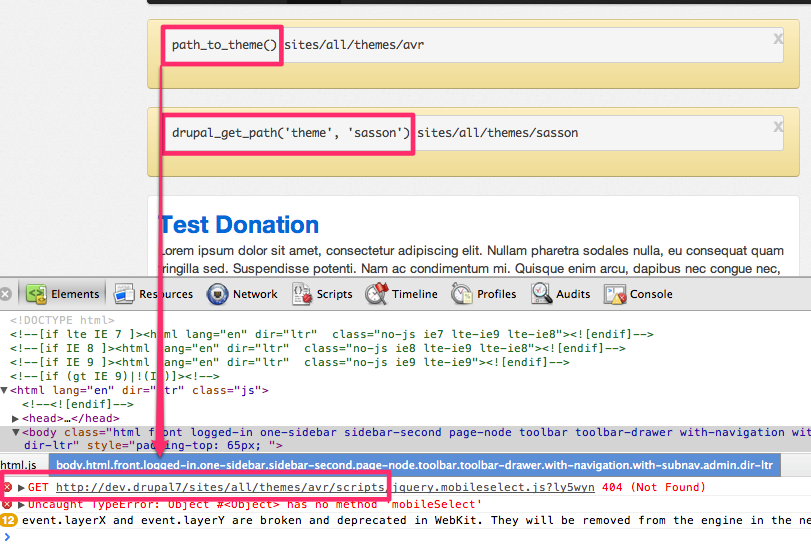Click into the console prompt input
The image size is (811, 558).
409,537
